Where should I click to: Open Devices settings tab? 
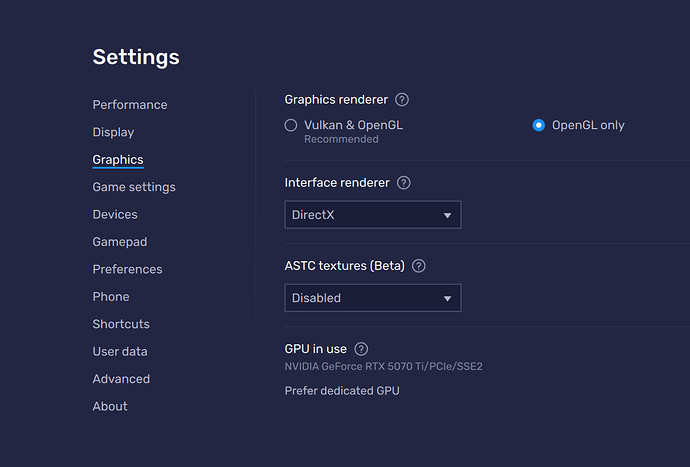pos(115,214)
